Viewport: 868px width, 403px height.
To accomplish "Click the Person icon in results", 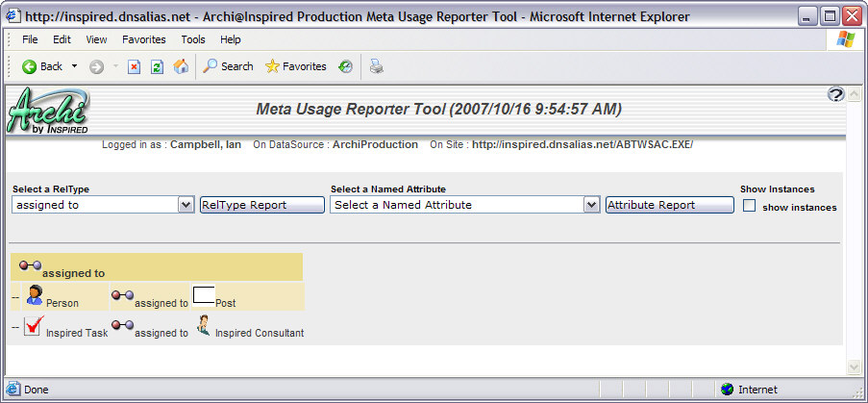I will tap(34, 295).
